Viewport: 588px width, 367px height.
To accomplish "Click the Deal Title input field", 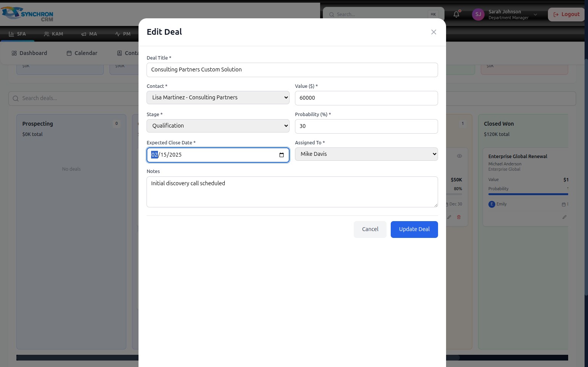I will (x=292, y=70).
